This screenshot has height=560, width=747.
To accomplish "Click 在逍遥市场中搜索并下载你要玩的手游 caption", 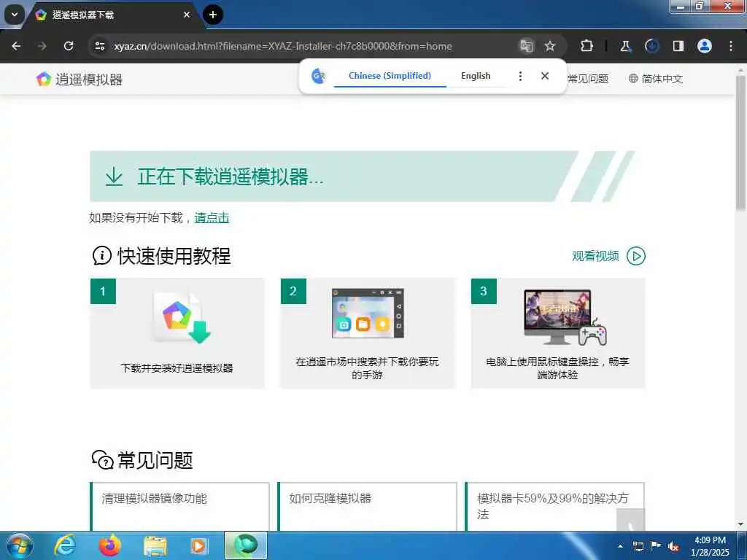I will pos(368,368).
